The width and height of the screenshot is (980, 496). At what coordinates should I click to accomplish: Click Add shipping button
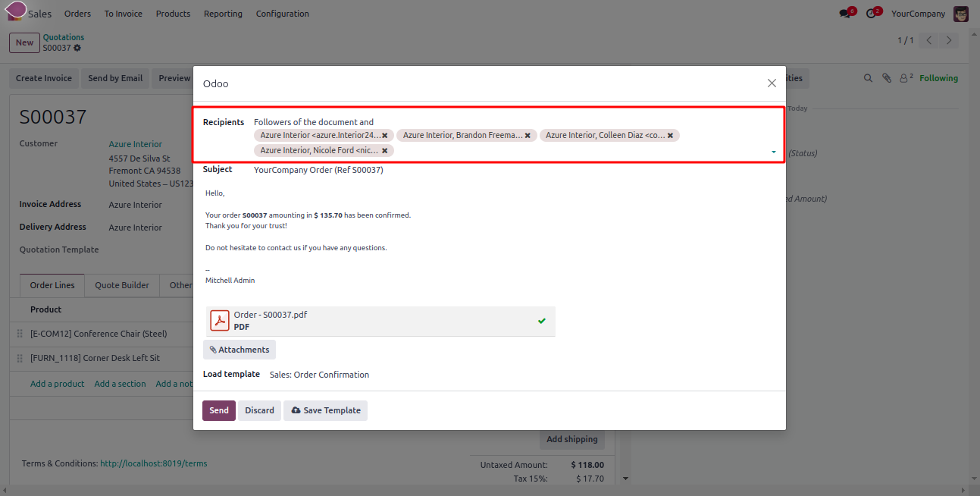point(572,439)
